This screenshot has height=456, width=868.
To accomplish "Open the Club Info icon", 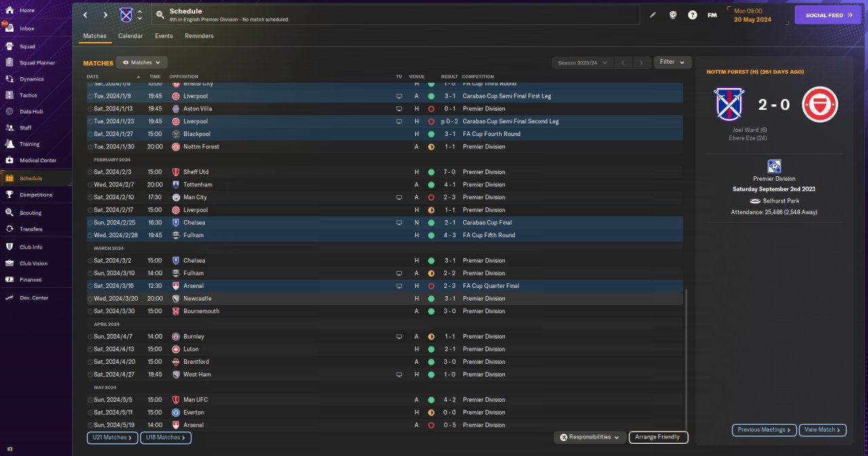I will coord(9,247).
